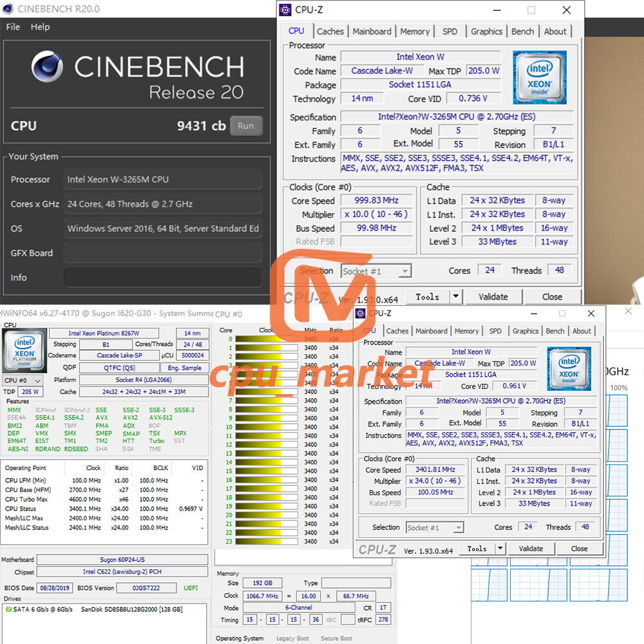The height and width of the screenshot is (644, 644).
Task: Click the Run button in Cinebench
Action: coord(245,126)
